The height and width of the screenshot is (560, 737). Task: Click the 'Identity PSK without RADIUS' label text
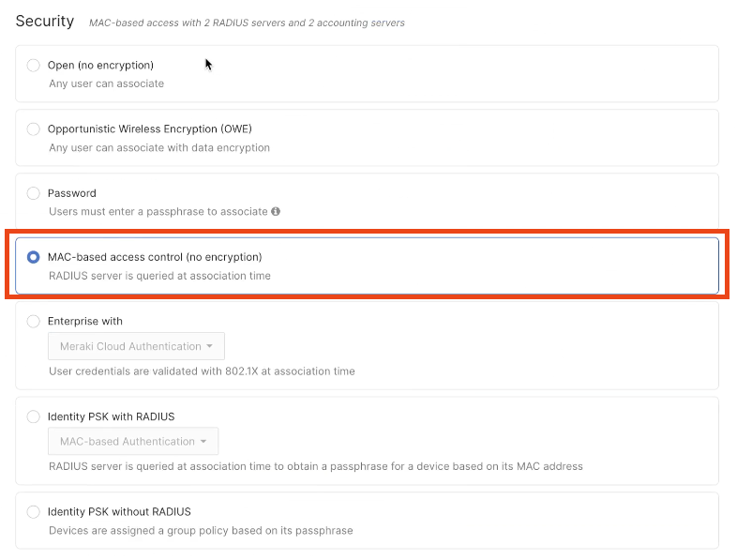coord(119,512)
